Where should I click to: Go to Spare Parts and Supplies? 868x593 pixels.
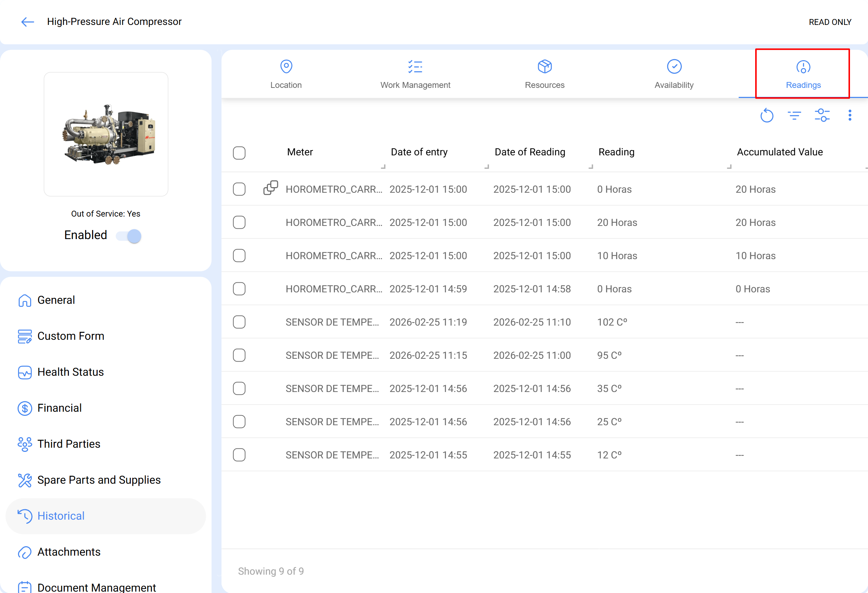point(99,480)
